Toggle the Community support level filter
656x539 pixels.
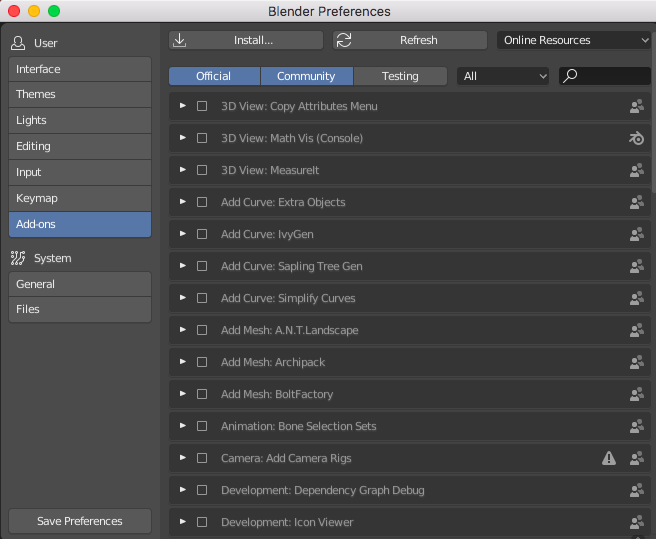(307, 76)
